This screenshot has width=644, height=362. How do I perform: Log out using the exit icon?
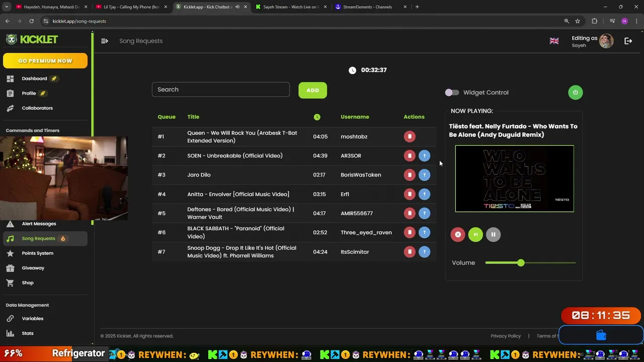(628, 41)
